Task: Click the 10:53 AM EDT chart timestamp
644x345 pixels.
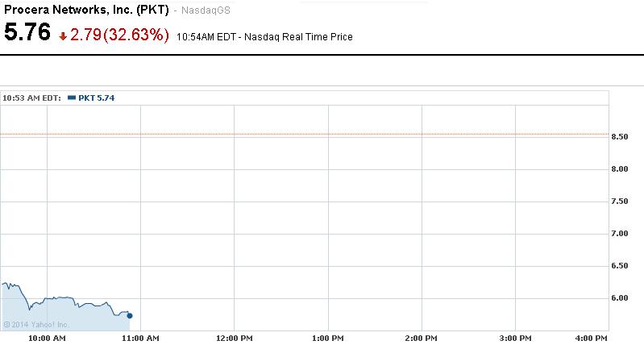Action: 32,98
